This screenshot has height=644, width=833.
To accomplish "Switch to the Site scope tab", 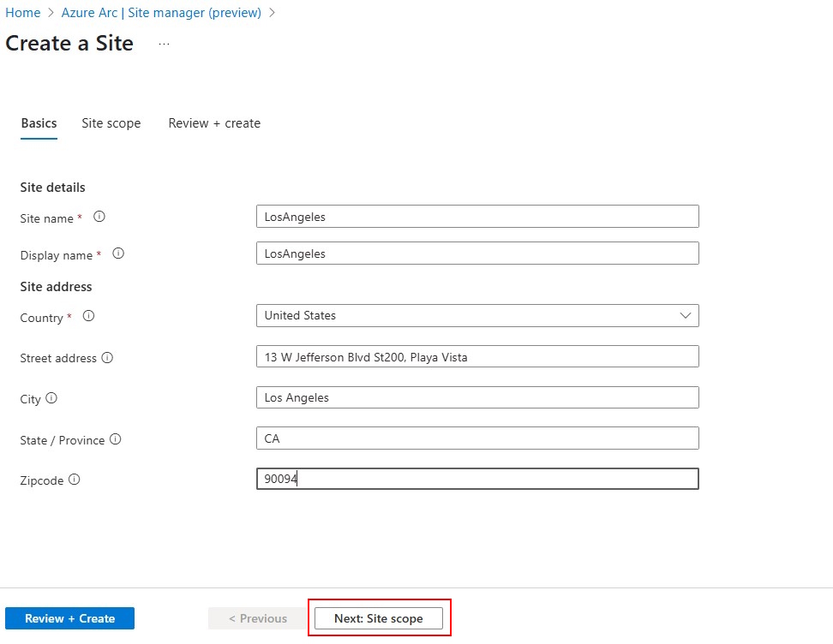I will [111, 123].
